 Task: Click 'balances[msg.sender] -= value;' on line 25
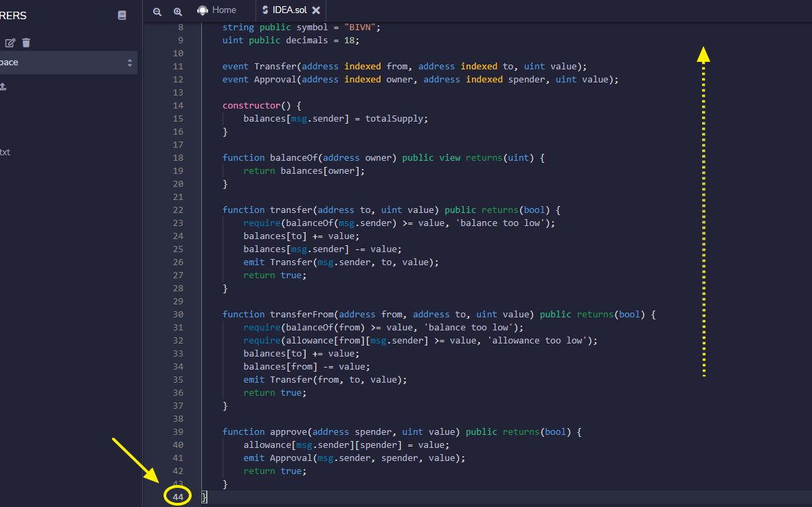pos(323,249)
